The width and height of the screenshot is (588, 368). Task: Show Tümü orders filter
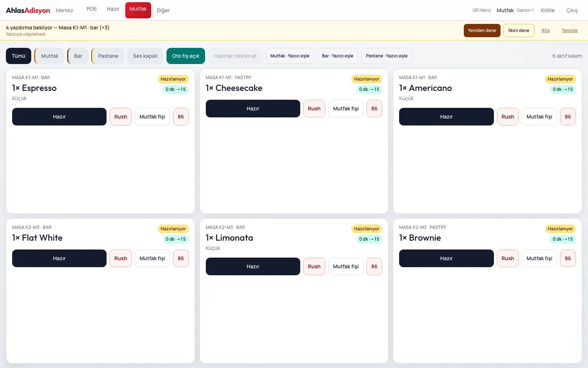coord(18,56)
